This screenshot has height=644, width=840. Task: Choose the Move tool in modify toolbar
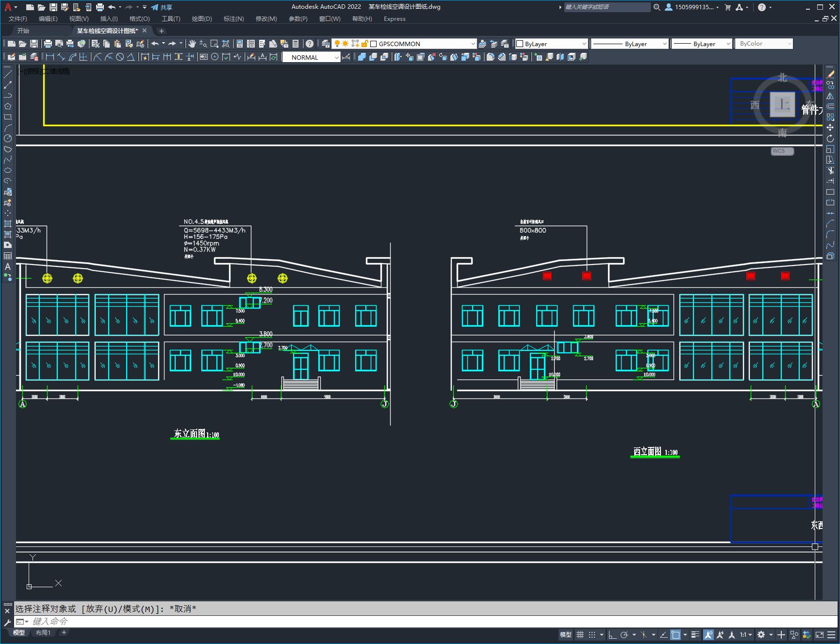830,128
